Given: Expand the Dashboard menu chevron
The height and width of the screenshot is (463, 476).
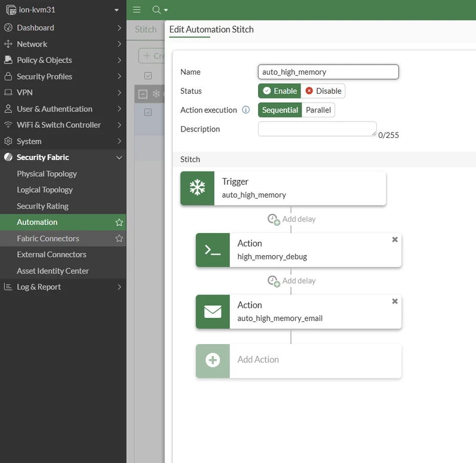Looking at the screenshot, I should 119,27.
